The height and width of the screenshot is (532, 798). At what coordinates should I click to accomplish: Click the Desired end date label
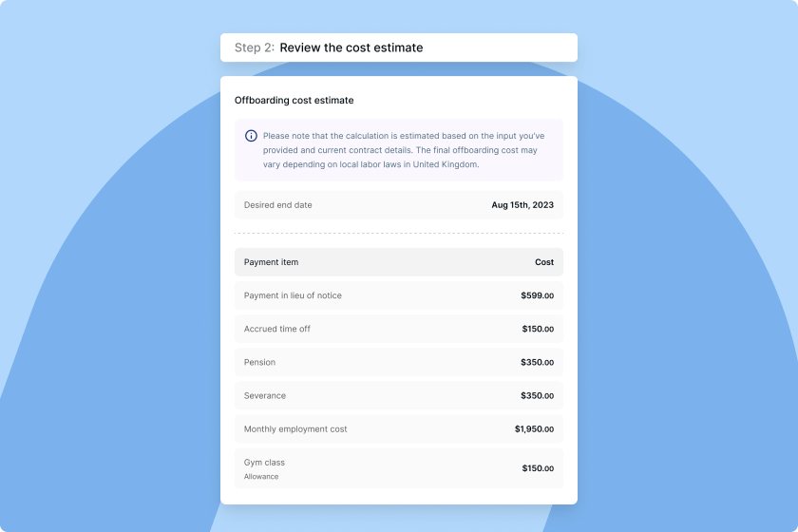(x=277, y=205)
